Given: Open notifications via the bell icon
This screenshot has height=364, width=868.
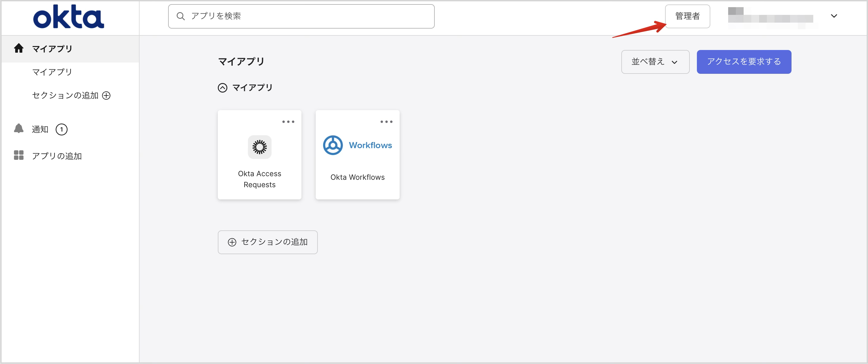Looking at the screenshot, I should (x=18, y=129).
